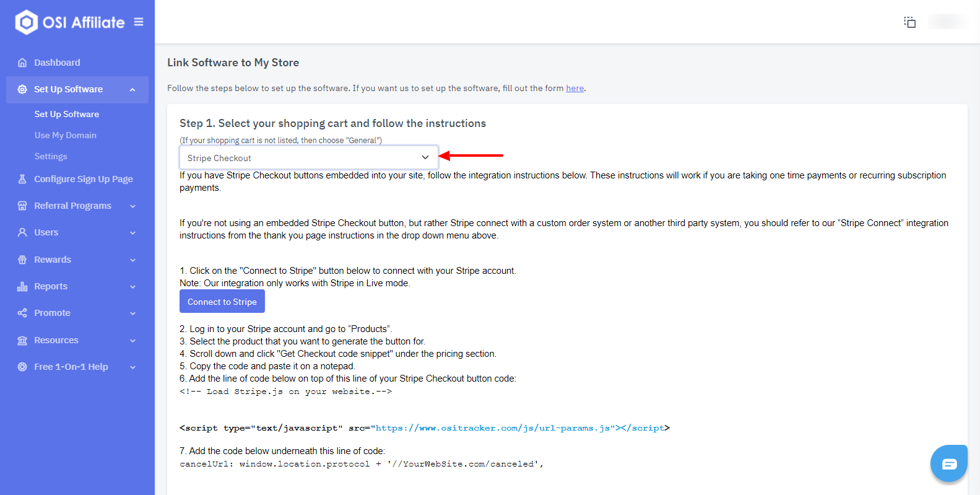Click the 'Link Software to My Store' heading

pyautogui.click(x=233, y=63)
